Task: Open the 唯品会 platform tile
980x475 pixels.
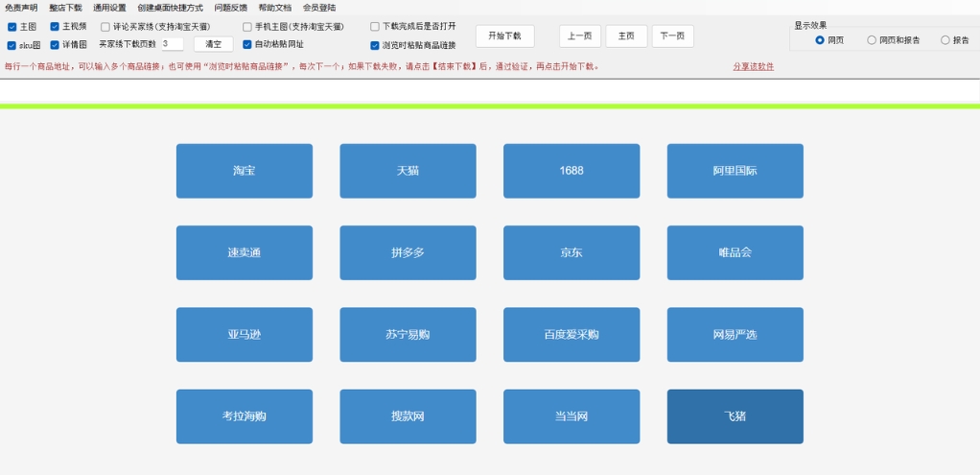Action: point(735,252)
